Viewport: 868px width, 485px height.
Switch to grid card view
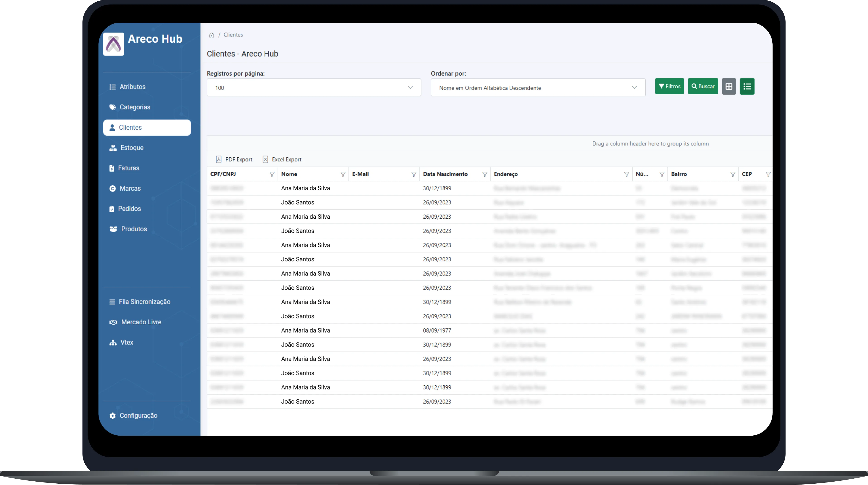click(x=728, y=87)
